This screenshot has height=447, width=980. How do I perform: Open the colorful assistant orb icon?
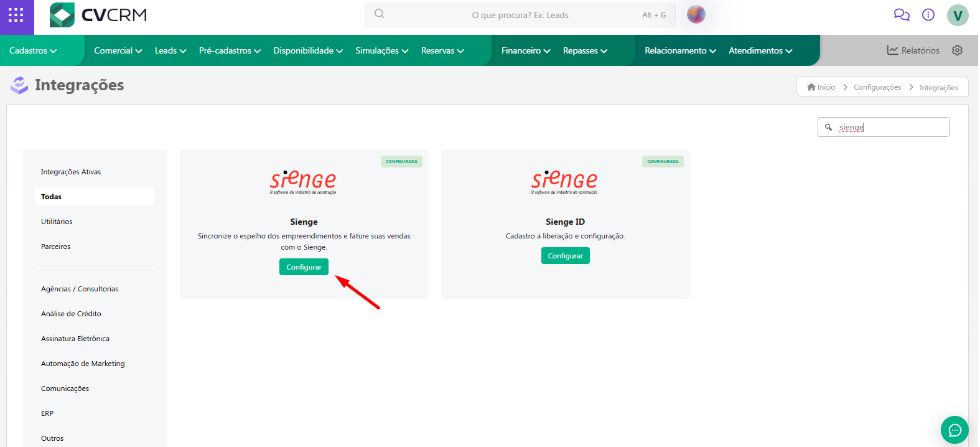pos(696,14)
